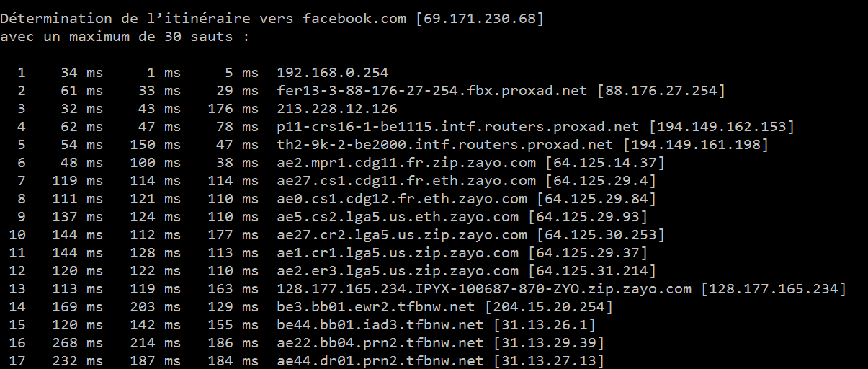Click ae22.bb04.prn2.tfbnw.net hostname
Viewport: 868px width, 369px height.
pyautogui.click(x=380, y=343)
